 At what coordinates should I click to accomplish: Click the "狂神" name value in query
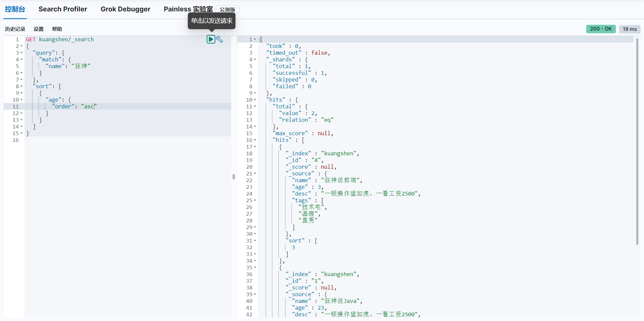point(81,66)
